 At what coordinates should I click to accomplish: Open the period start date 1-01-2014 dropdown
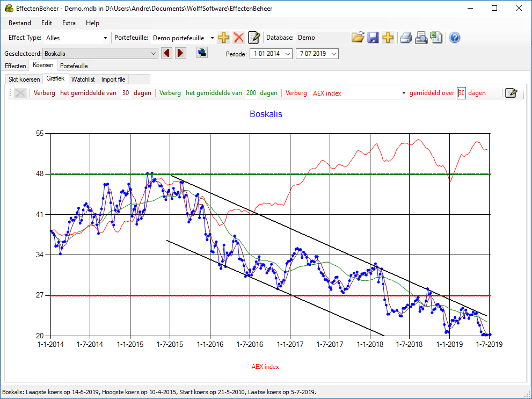[x=287, y=54]
